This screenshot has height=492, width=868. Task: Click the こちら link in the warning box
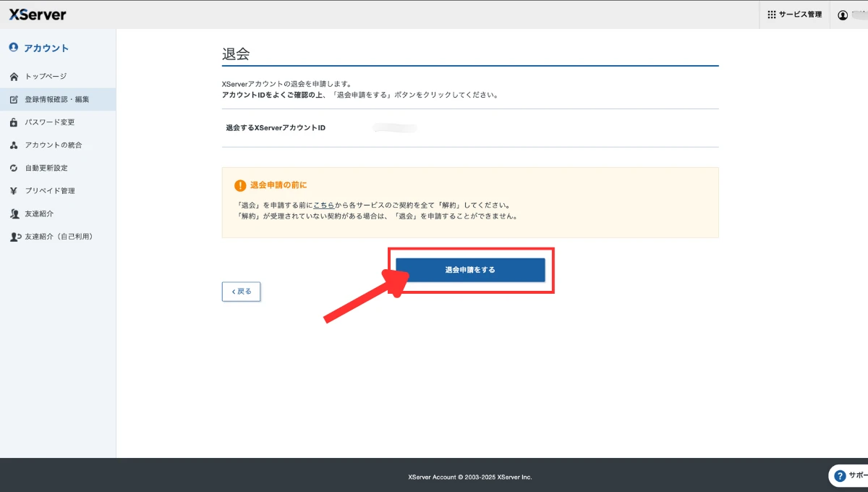[x=324, y=205]
